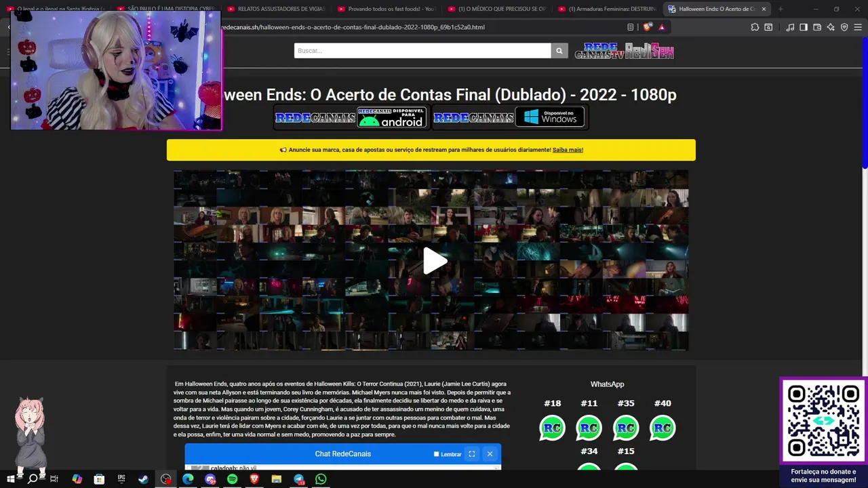Launch Epic Games from taskbar
The width and height of the screenshot is (868, 488).
(x=121, y=479)
